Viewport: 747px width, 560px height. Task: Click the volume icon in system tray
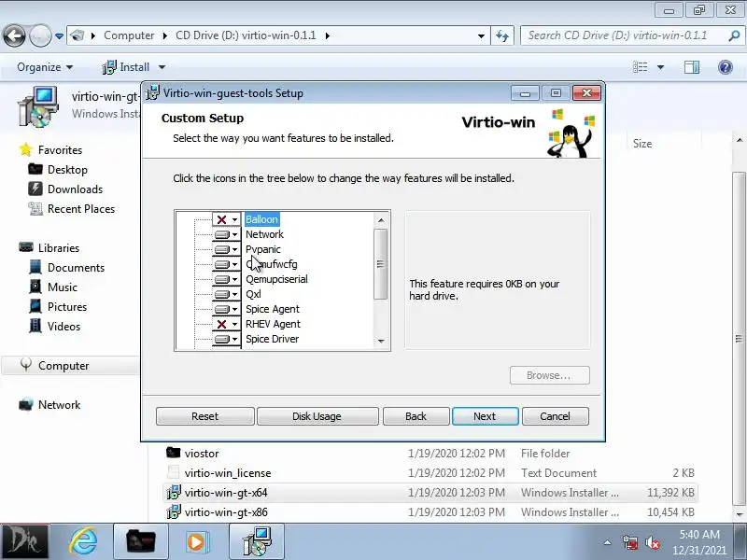pos(653,542)
